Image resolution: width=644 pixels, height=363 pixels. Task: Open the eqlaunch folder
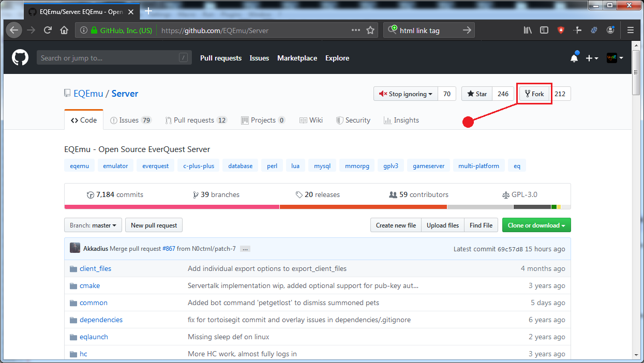coord(94,337)
